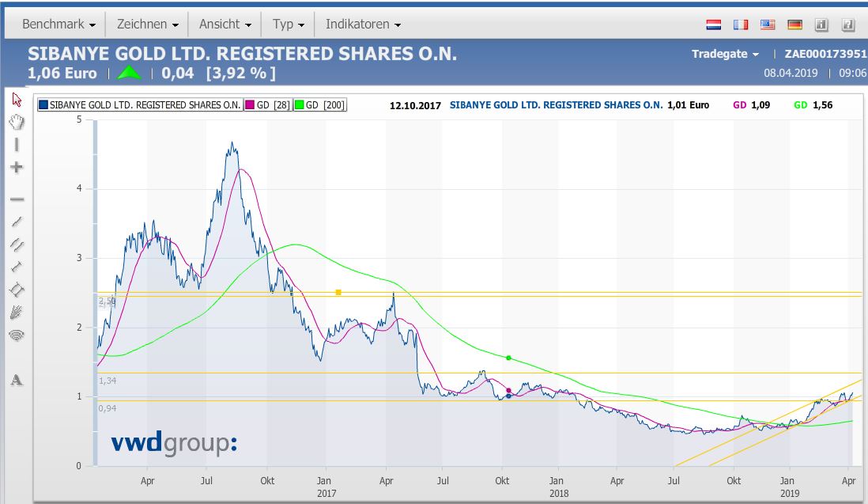Switch language to German flag
This screenshot has height=504, width=868.
pyautogui.click(x=795, y=25)
